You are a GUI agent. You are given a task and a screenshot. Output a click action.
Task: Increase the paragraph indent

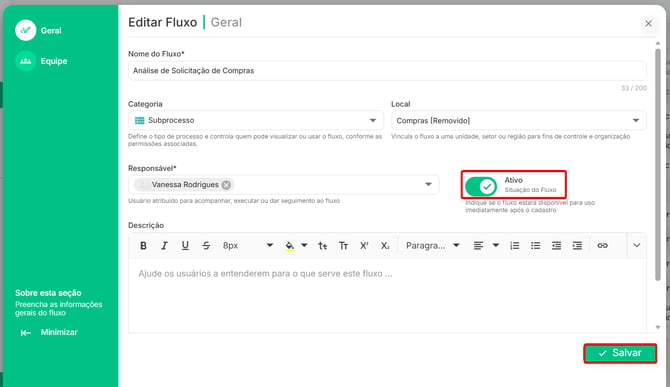coord(577,246)
